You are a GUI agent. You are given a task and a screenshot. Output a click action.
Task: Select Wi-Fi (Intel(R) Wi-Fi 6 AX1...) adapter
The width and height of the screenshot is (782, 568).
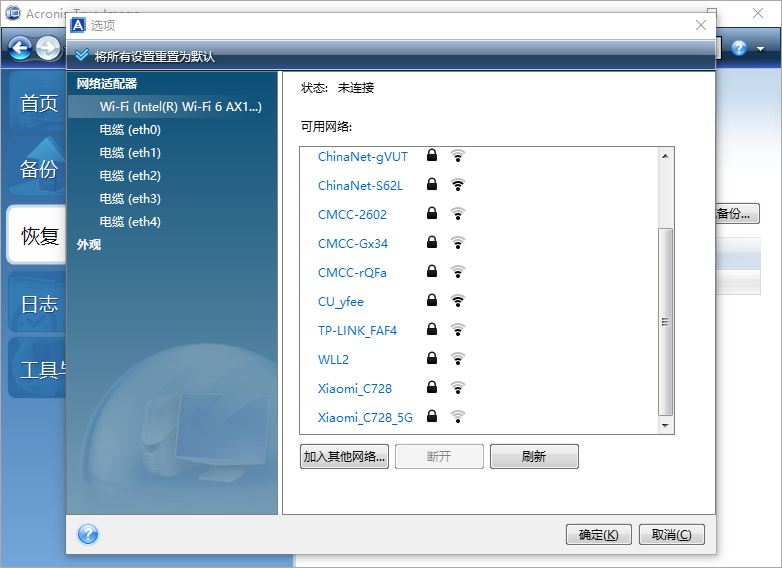pos(173,107)
